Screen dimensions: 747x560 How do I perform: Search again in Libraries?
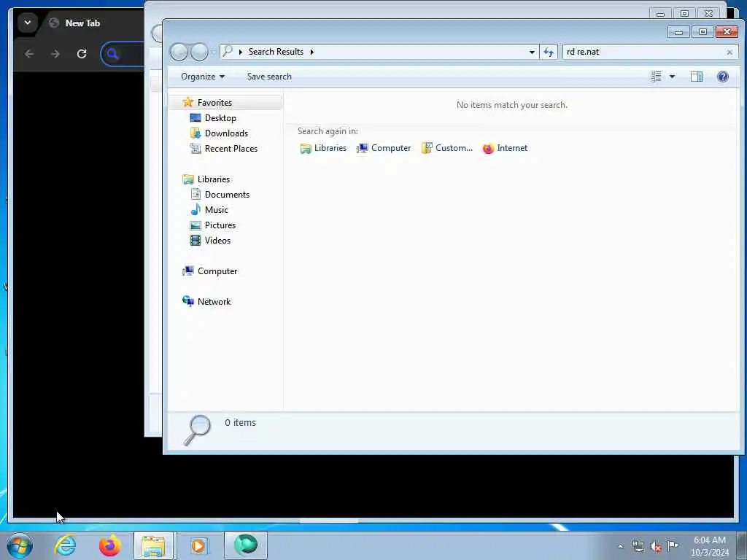coord(323,148)
